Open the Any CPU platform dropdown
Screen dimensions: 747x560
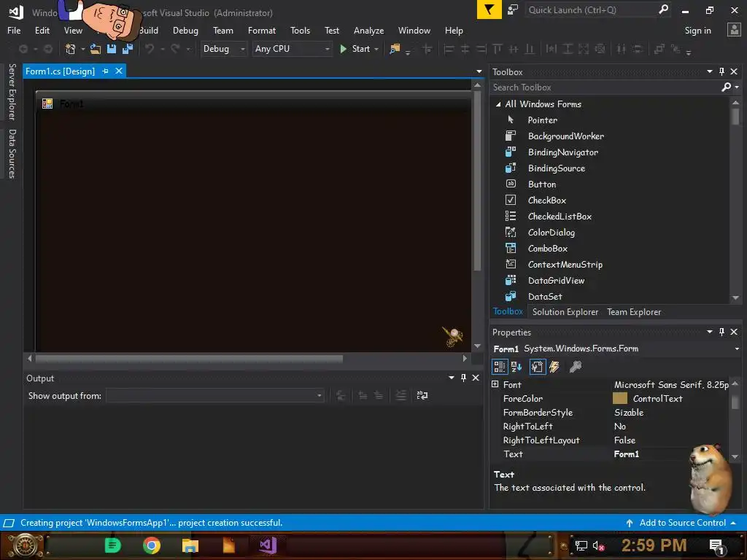click(x=292, y=49)
